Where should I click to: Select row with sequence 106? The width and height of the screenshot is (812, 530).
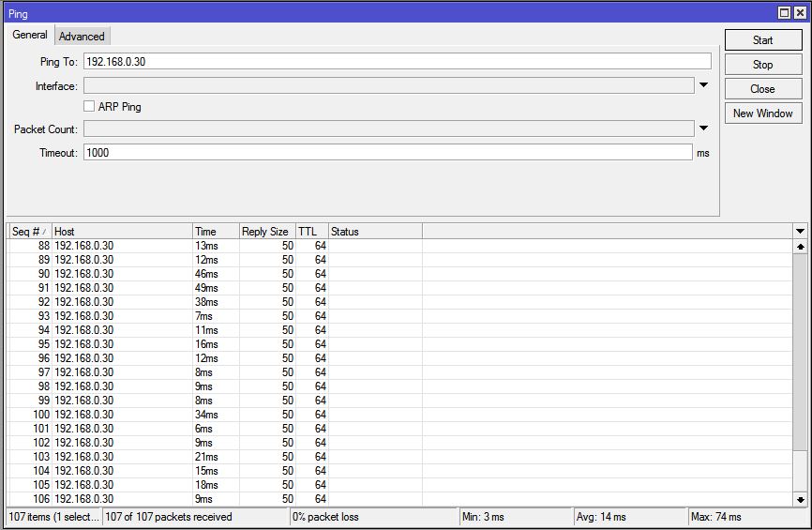(x=400, y=499)
